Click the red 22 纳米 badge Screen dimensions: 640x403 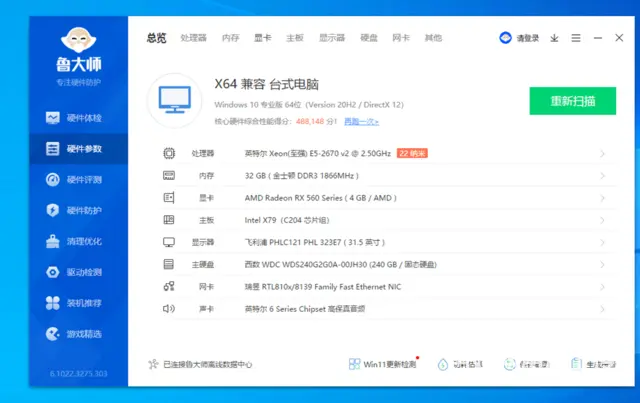coord(412,154)
